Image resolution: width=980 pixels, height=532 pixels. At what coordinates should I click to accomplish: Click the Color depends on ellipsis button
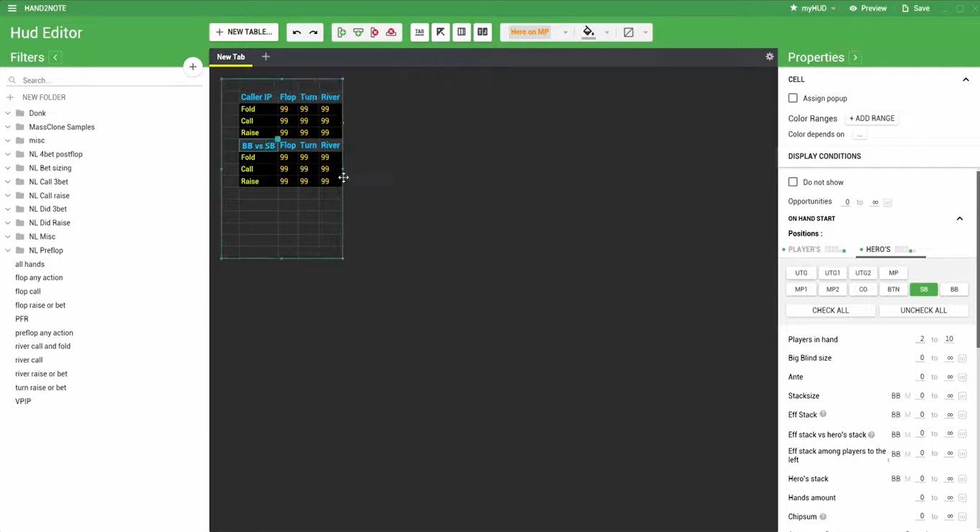coord(860,135)
